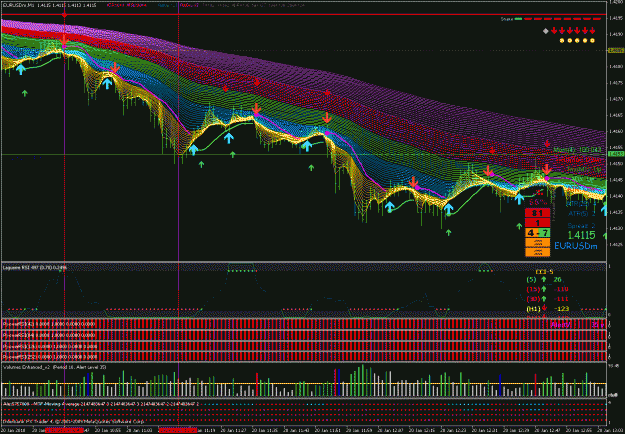Click the 66% reading above the red boxes
Viewport: 625px width, 434px height.
(x=538, y=202)
